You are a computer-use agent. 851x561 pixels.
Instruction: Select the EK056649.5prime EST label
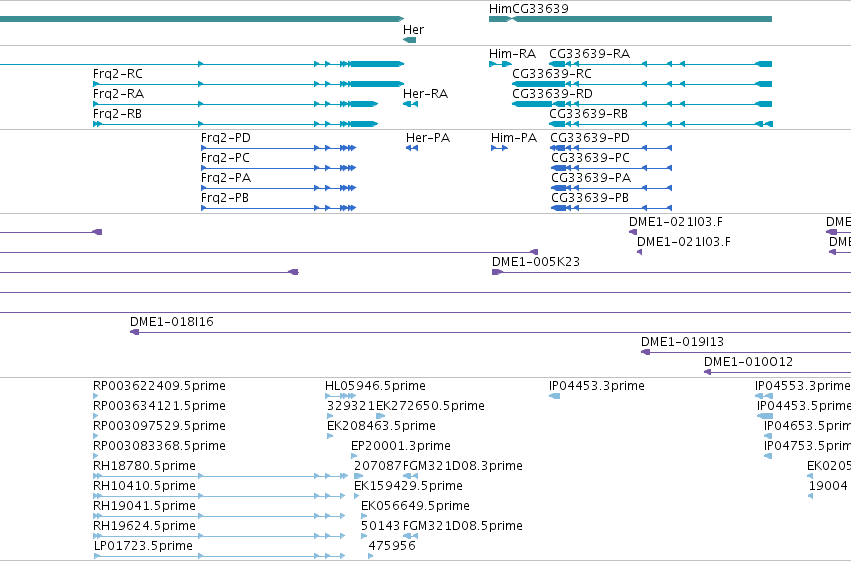pos(415,507)
